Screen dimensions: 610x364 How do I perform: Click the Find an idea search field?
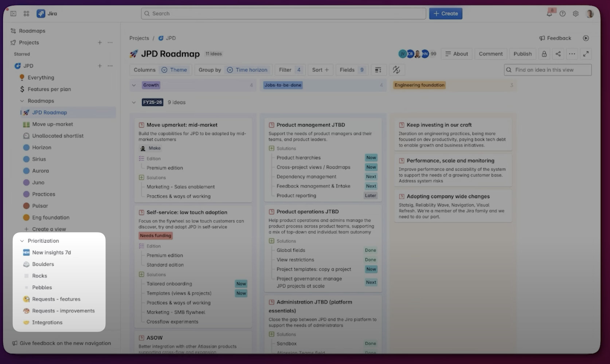[x=547, y=70]
